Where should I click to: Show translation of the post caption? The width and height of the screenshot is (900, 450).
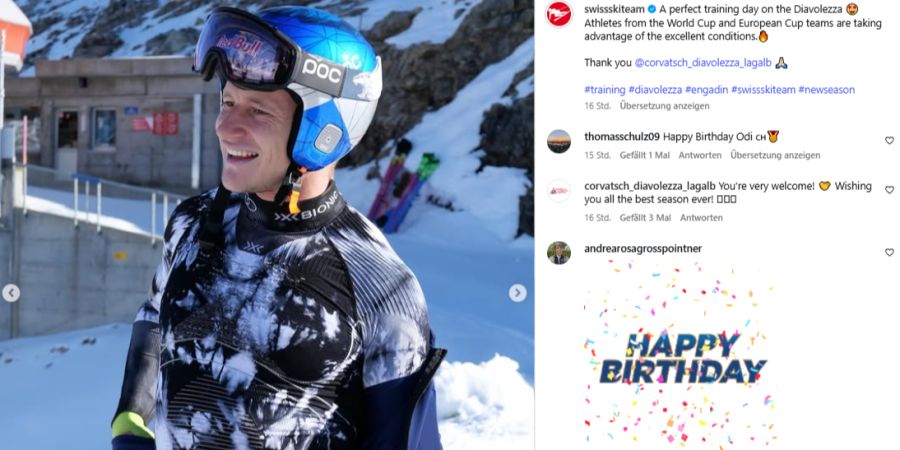(665, 106)
